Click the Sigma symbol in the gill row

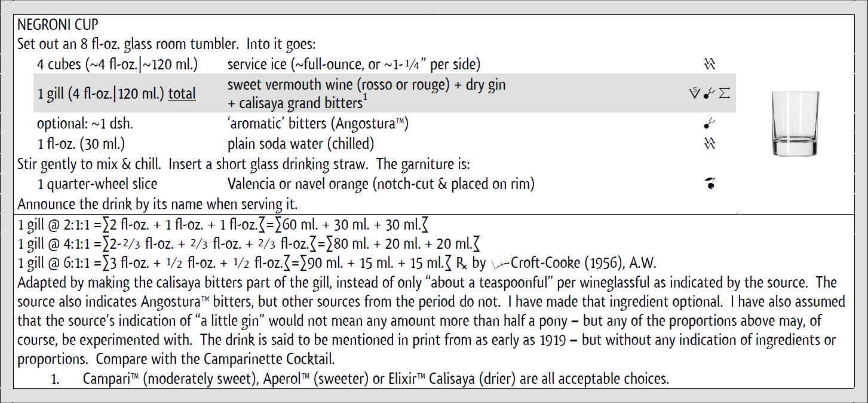[x=725, y=93]
